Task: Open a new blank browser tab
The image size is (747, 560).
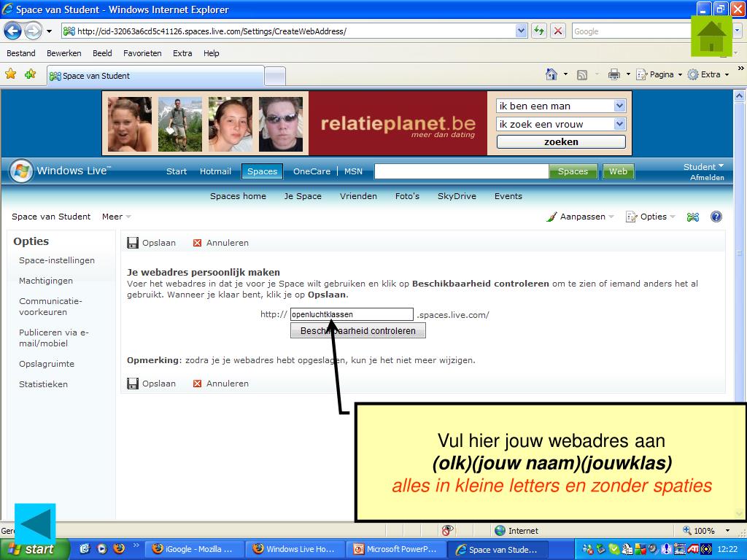Action: pyautogui.click(x=275, y=76)
